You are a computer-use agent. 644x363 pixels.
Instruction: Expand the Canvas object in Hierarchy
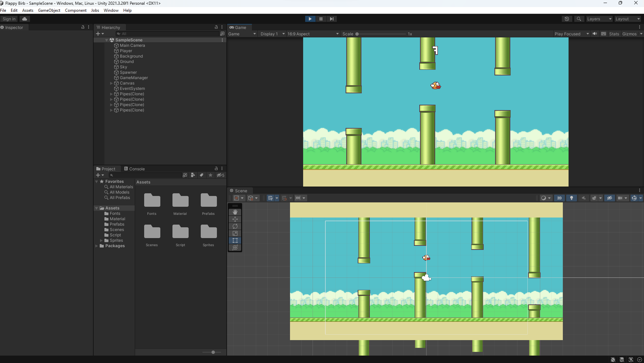111,83
